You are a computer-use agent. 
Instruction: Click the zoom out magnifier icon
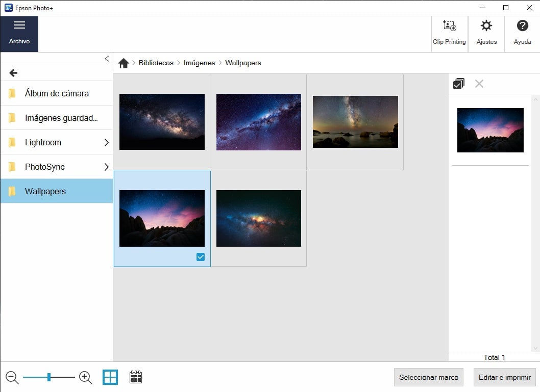coord(12,378)
